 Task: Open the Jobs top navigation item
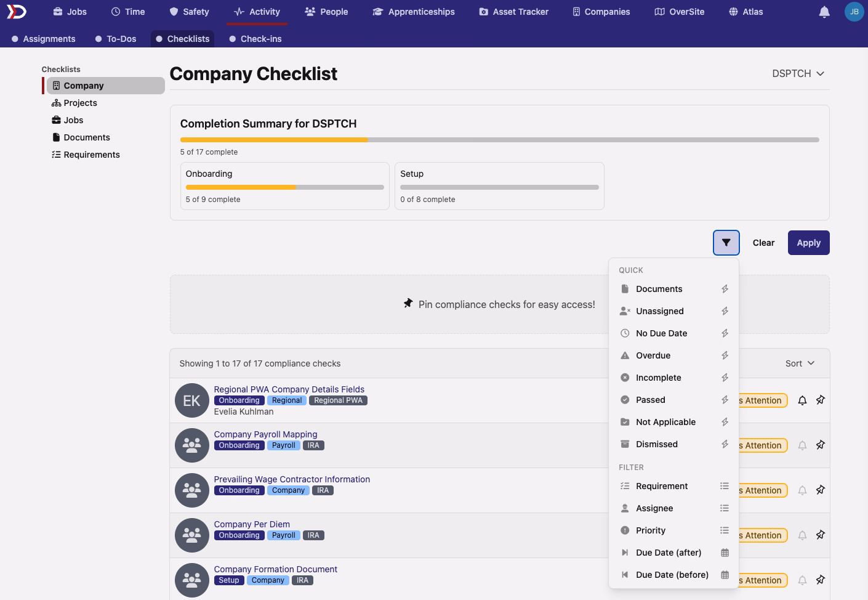coord(70,12)
